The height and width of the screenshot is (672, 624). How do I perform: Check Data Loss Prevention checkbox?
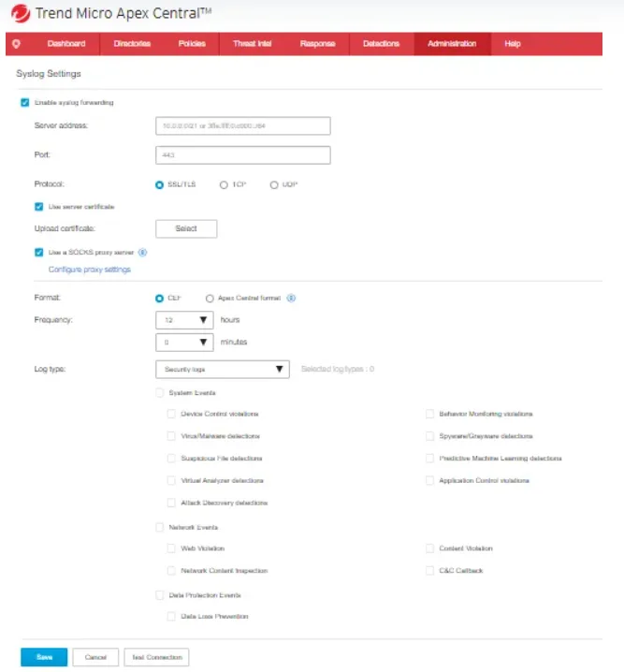171,616
